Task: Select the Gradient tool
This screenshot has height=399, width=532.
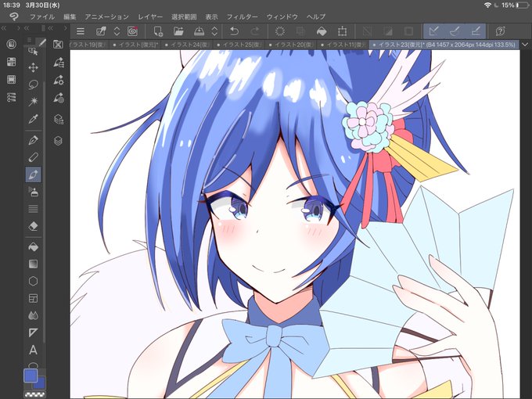Action: coord(33,264)
